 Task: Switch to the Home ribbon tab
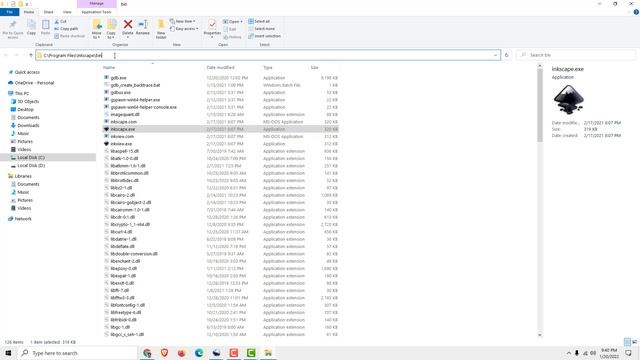(29, 12)
